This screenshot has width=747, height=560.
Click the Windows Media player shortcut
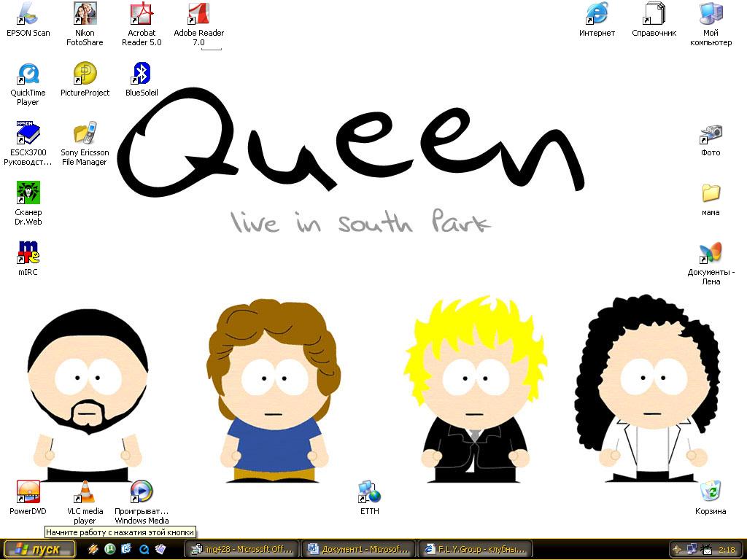pos(142,502)
